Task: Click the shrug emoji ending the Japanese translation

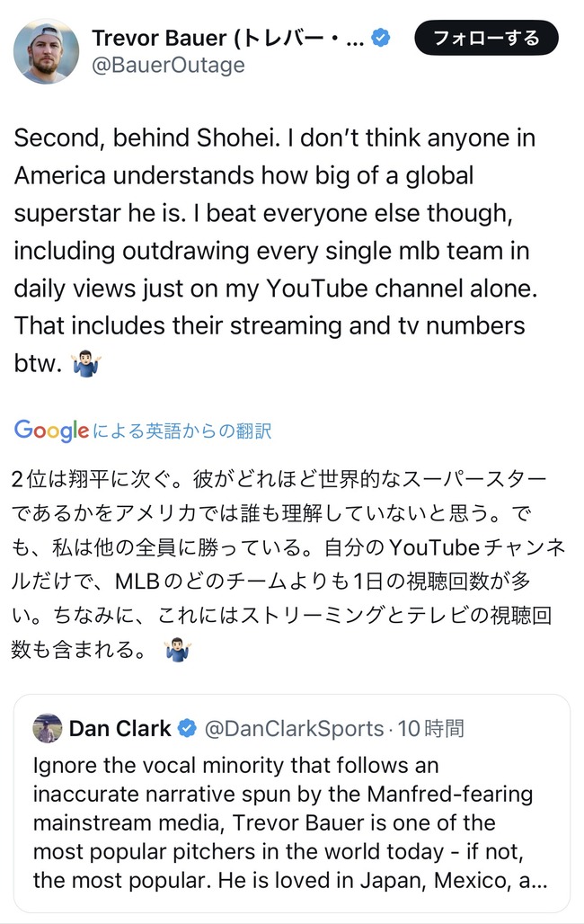Action: [178, 650]
